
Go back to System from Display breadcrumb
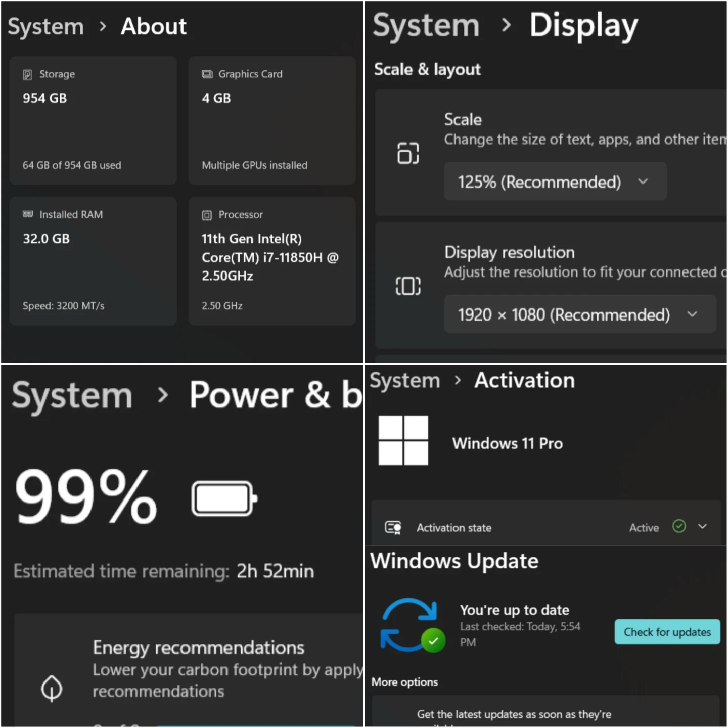pyautogui.click(x=426, y=25)
